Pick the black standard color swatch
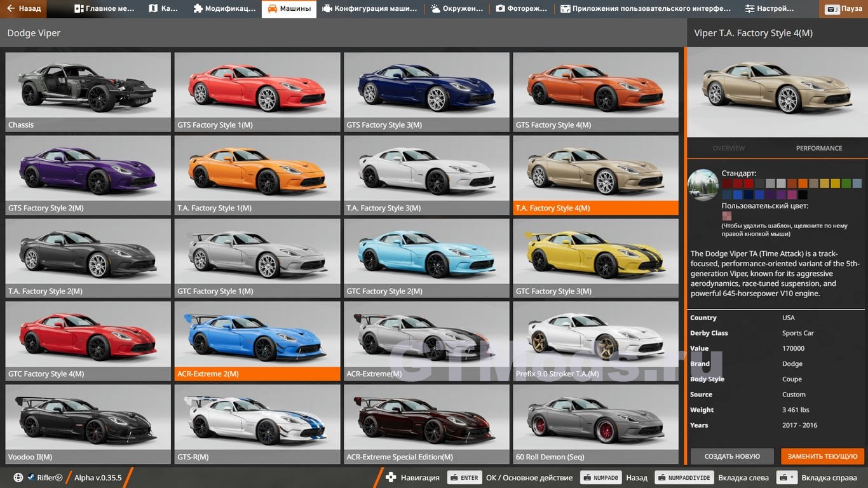The width and height of the screenshot is (868, 488). click(x=803, y=194)
